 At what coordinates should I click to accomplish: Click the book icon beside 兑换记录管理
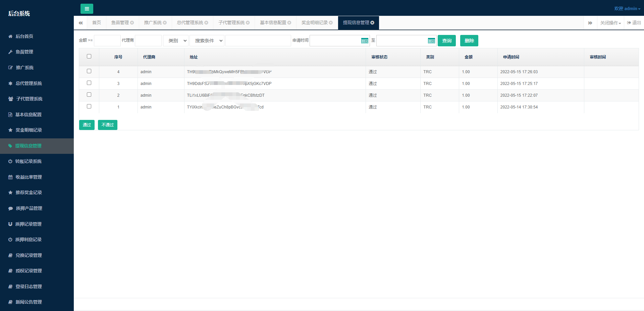pos(10,255)
